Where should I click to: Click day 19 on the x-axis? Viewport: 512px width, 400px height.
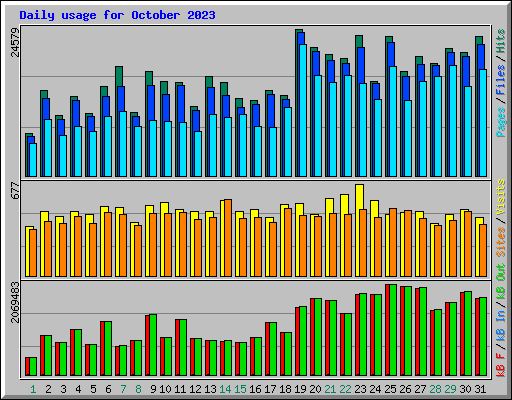[x=300, y=389]
